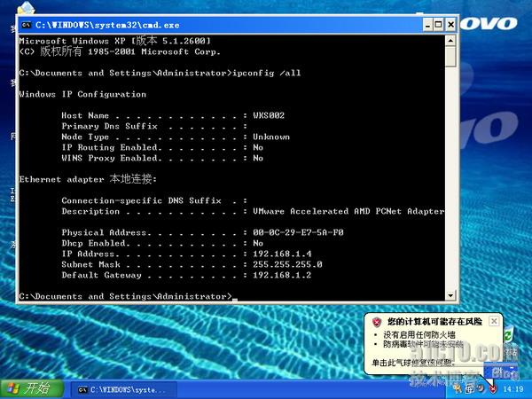Click the bottom command prompt line with cursor

coord(129,296)
